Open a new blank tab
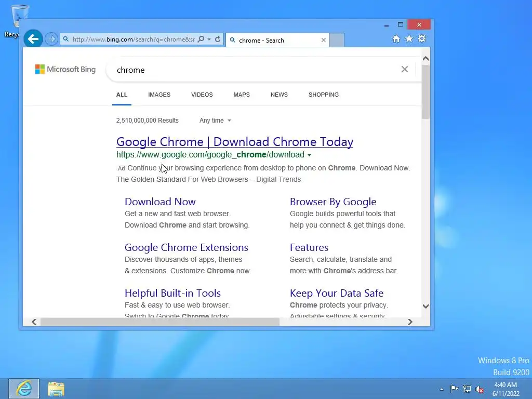The image size is (532, 399). click(x=337, y=40)
